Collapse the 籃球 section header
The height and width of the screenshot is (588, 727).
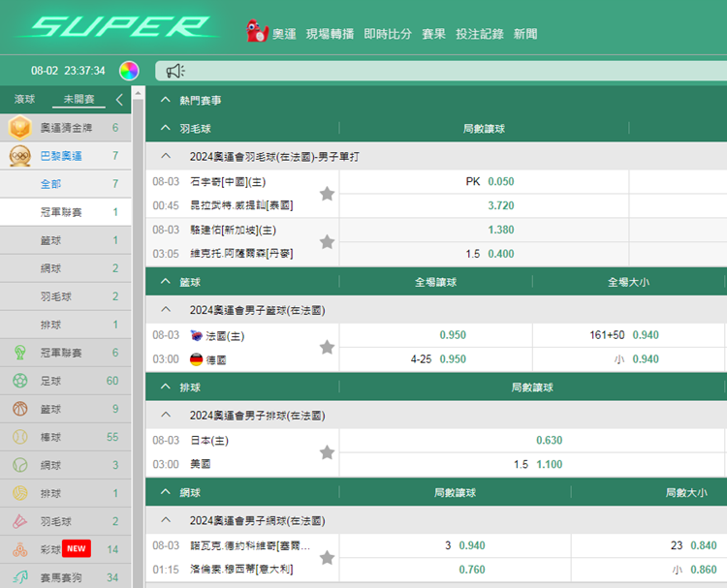coord(166,281)
